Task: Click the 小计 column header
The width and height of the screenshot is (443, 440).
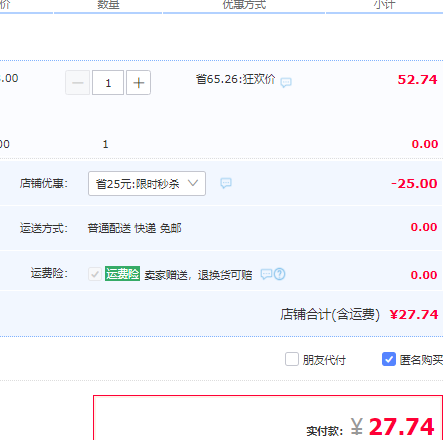Action: [384, 5]
